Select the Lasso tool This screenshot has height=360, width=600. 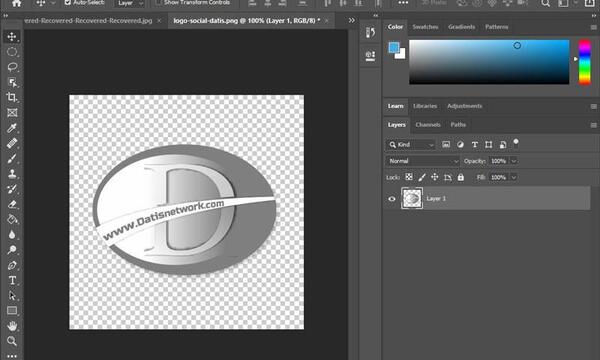pyautogui.click(x=12, y=67)
